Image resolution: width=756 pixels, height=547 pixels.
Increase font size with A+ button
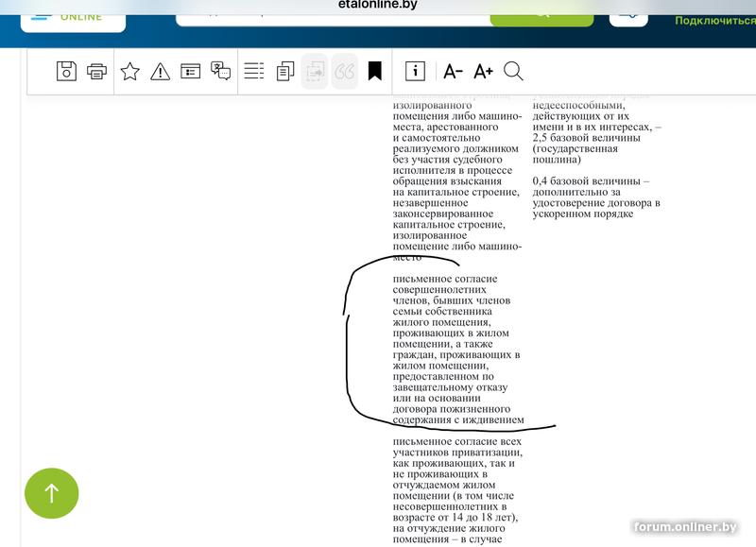[483, 72]
